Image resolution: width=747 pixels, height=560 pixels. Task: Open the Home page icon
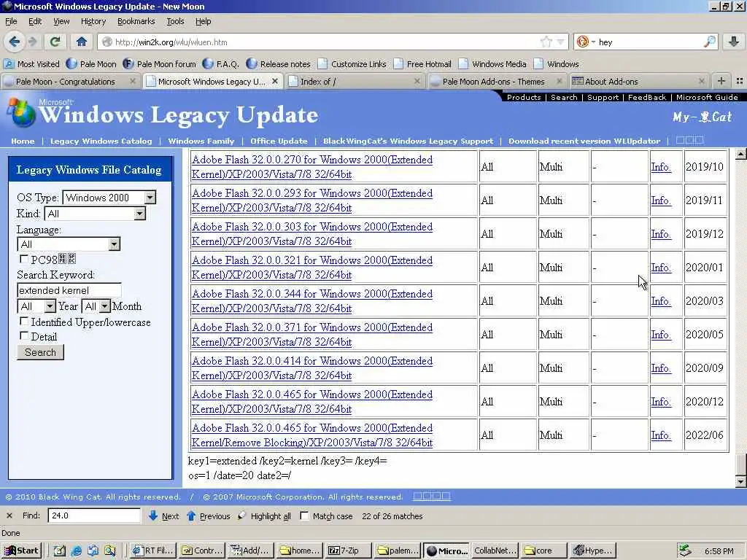(x=82, y=42)
